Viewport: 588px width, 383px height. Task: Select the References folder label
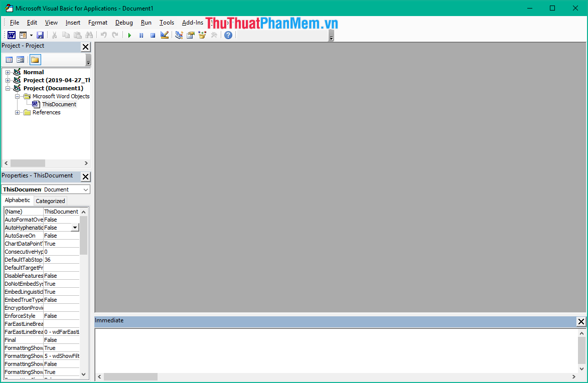(46, 112)
